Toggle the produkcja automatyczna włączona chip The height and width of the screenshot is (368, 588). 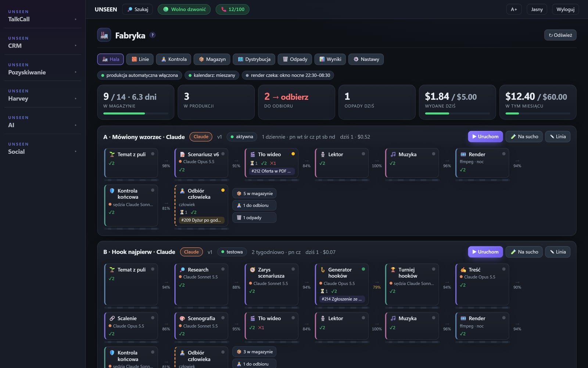139,75
